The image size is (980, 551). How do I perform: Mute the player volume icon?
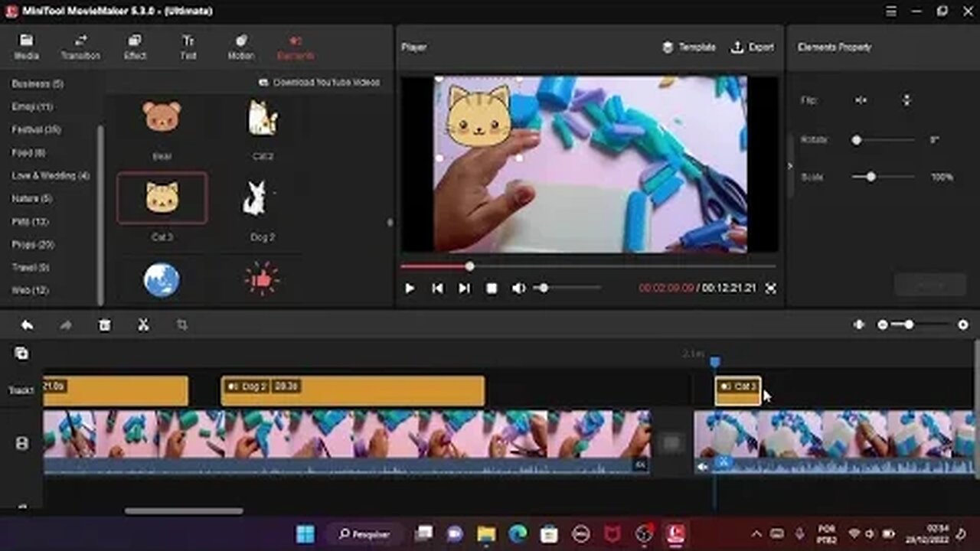point(519,288)
